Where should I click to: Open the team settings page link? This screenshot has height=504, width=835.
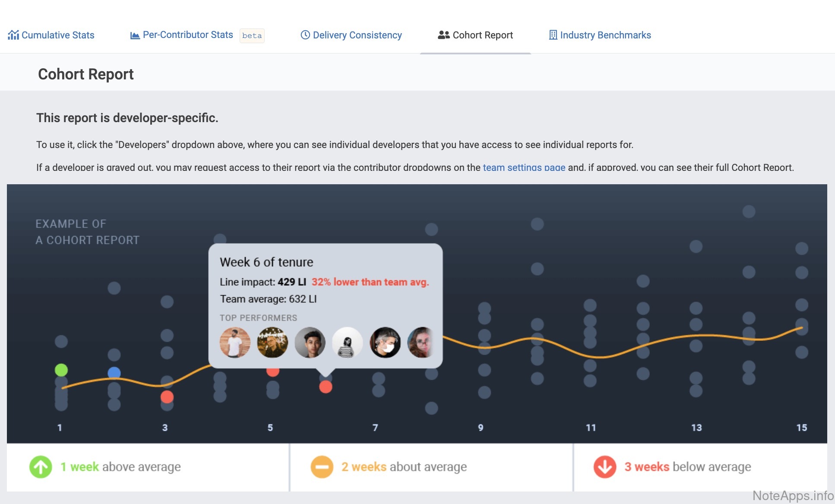click(x=524, y=167)
